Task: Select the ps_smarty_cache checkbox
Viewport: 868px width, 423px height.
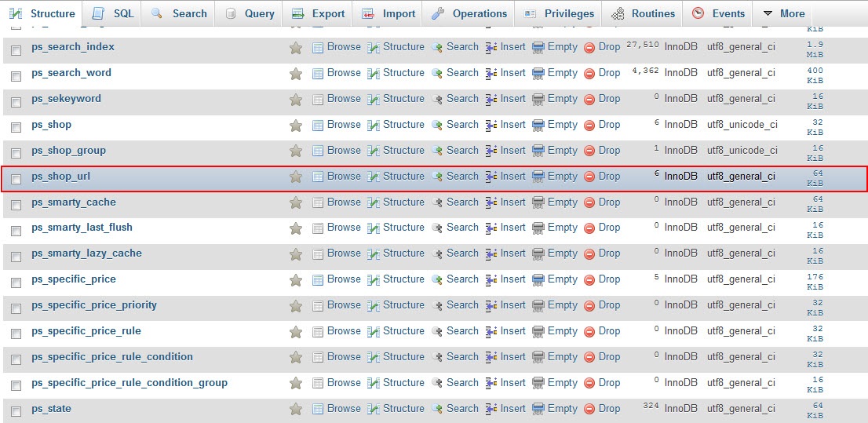Action: point(16,206)
